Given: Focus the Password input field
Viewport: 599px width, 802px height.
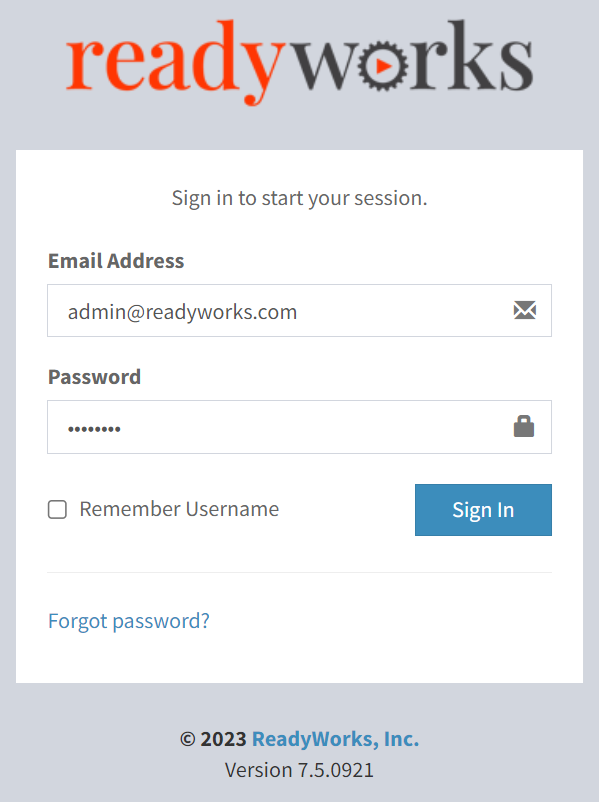Looking at the screenshot, I should coord(299,427).
